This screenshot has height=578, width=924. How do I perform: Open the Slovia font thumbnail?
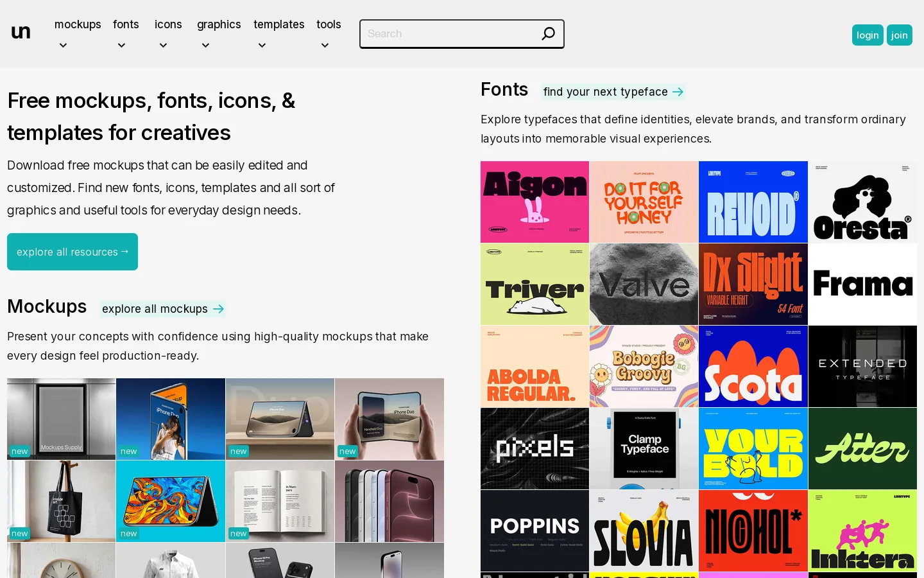(644, 530)
